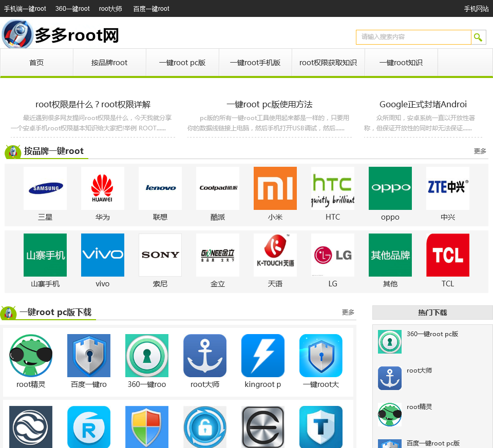
Task: Open the green 山寨手机 tile
Action: click(x=45, y=255)
